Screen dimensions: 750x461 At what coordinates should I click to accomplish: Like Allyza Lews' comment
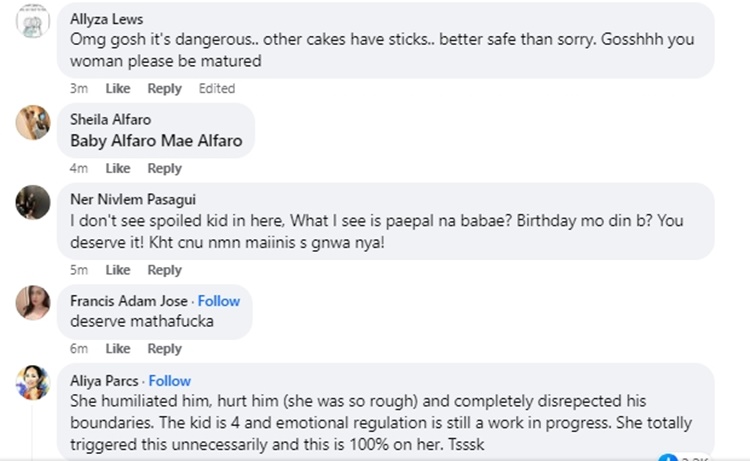click(118, 89)
